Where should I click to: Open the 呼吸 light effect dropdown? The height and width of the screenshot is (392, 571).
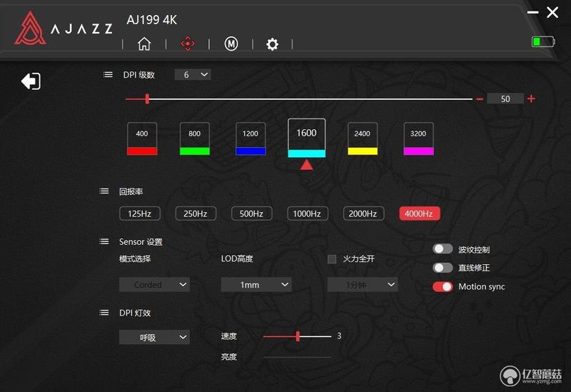point(154,337)
